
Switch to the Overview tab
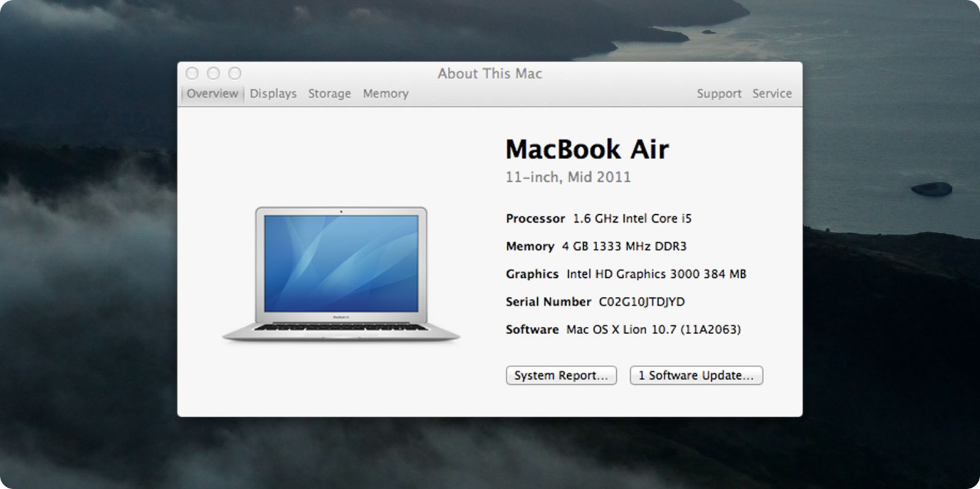pos(212,94)
